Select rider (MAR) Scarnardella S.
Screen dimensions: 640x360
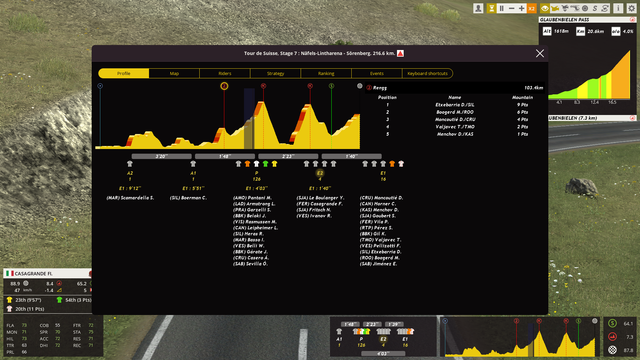[x=130, y=198]
